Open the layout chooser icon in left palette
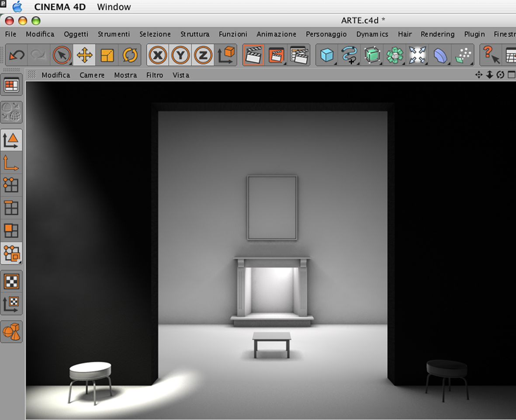This screenshot has width=516, height=420. pyautogui.click(x=11, y=85)
